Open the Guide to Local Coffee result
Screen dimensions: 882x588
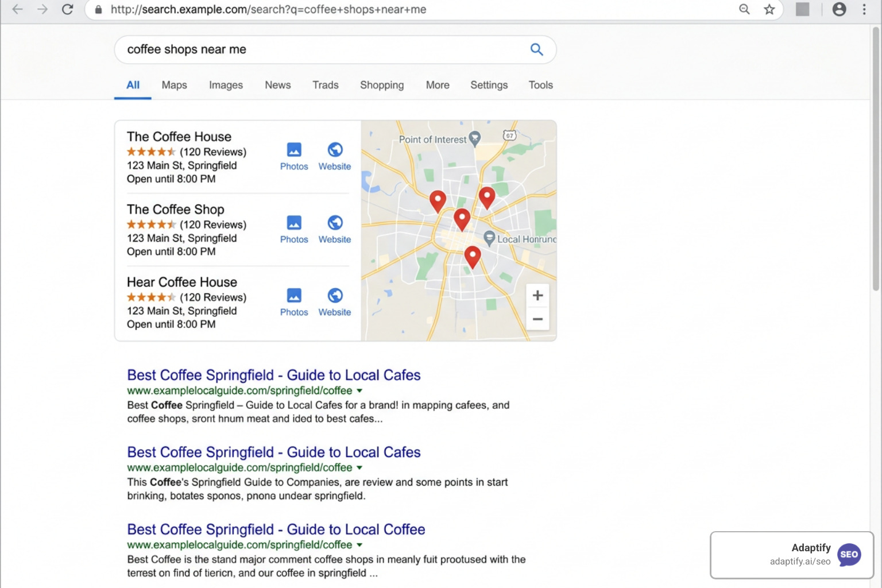click(x=276, y=529)
